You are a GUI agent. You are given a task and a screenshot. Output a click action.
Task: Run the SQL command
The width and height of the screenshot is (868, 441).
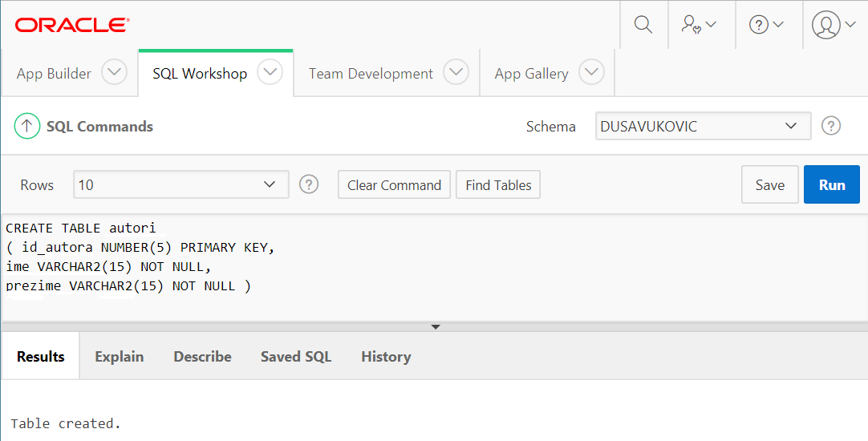pos(832,184)
